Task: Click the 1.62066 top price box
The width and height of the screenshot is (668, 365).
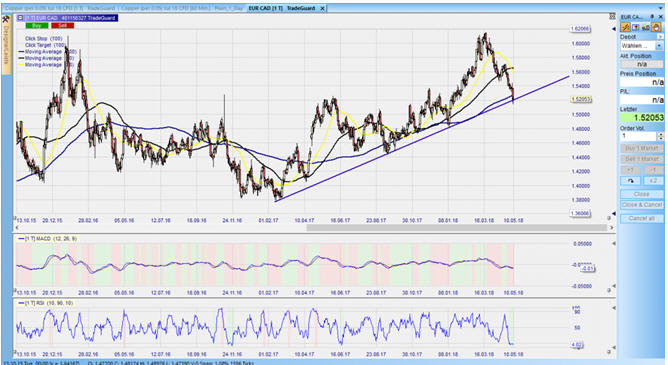Action: coord(580,29)
